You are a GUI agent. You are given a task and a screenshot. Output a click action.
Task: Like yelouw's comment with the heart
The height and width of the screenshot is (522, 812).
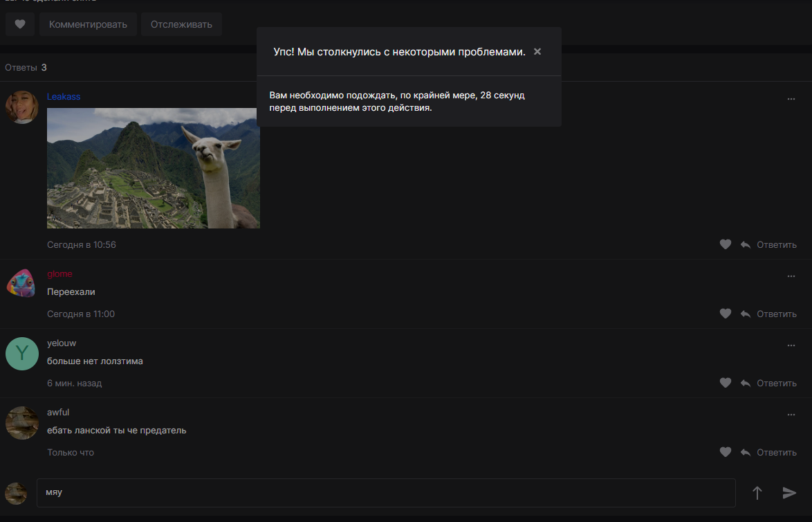coord(725,383)
